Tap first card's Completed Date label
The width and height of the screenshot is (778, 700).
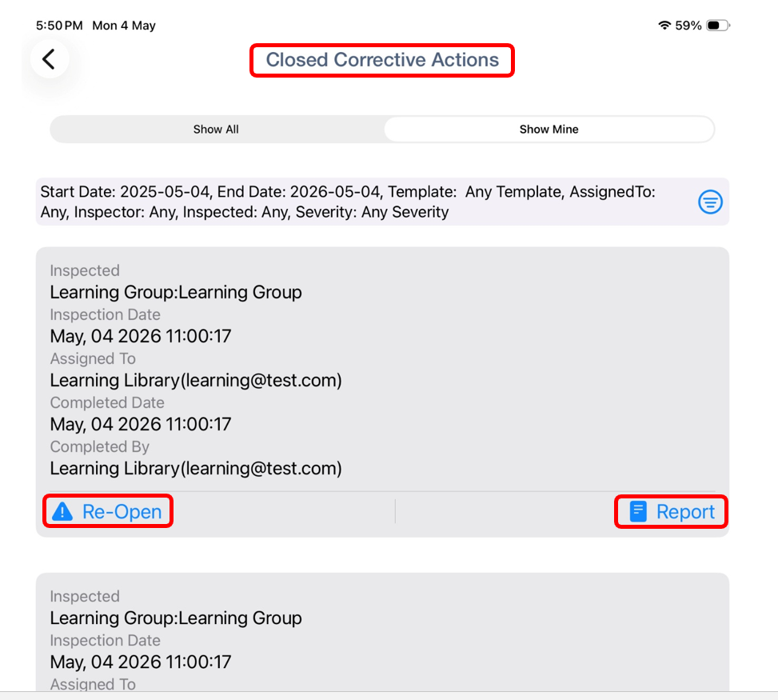[x=107, y=402]
